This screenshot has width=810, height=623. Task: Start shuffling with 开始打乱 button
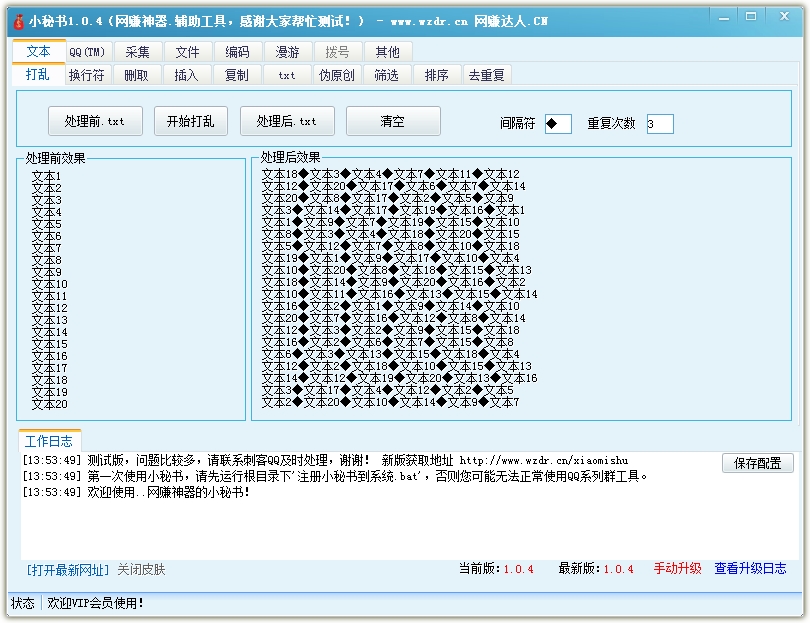coord(190,121)
